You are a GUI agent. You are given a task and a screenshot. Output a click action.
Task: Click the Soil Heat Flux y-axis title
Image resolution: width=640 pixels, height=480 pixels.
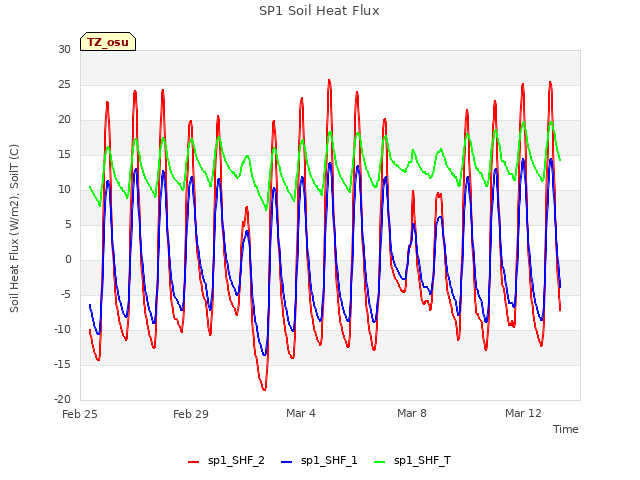(14, 229)
